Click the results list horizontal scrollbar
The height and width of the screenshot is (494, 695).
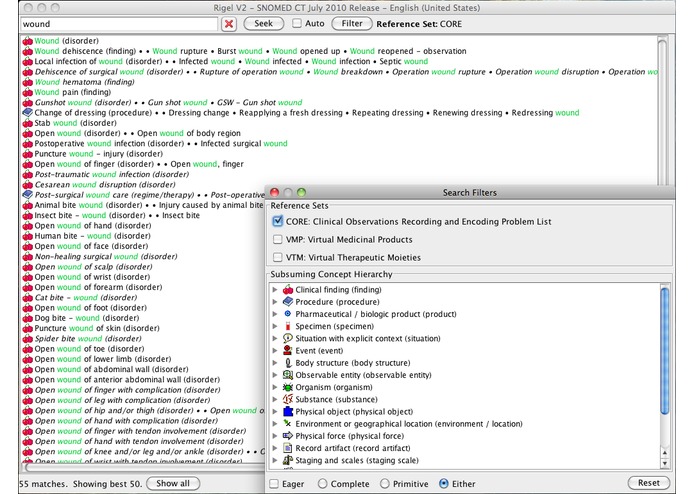click(x=144, y=467)
